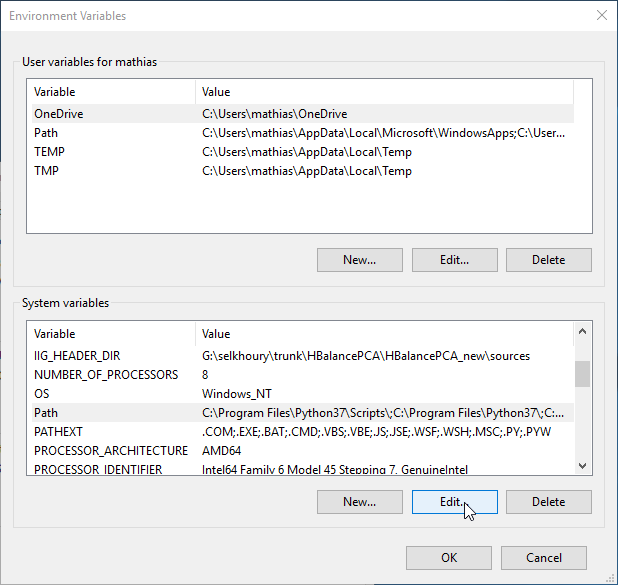This screenshot has height=585, width=618.
Task: Cancel the Environment Variables dialog
Action: coord(544,558)
